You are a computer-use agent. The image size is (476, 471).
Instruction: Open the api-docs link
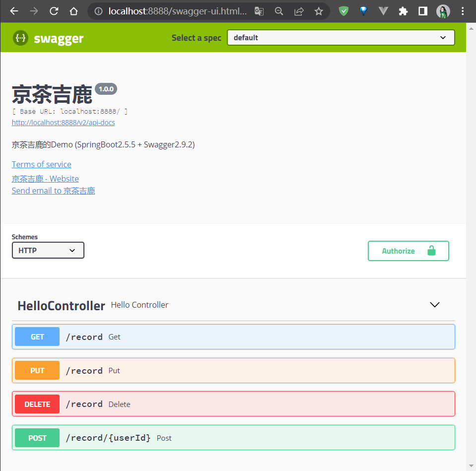click(63, 123)
